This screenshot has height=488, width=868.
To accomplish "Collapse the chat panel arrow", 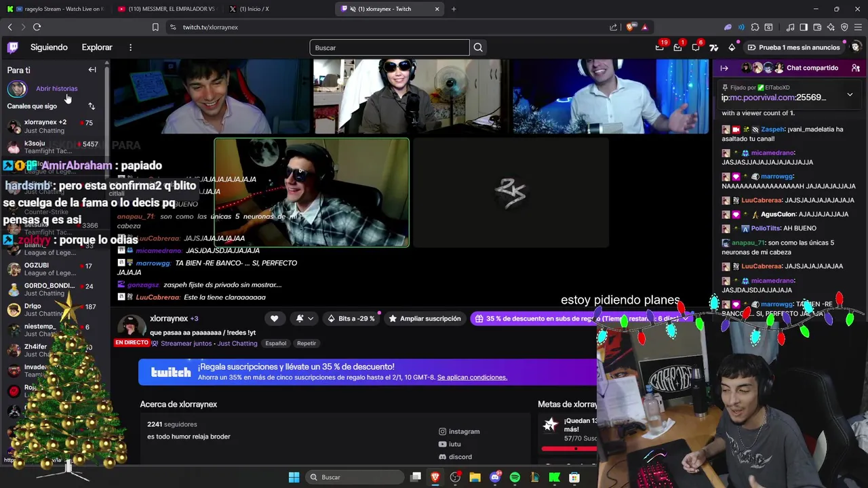I will click(x=724, y=68).
